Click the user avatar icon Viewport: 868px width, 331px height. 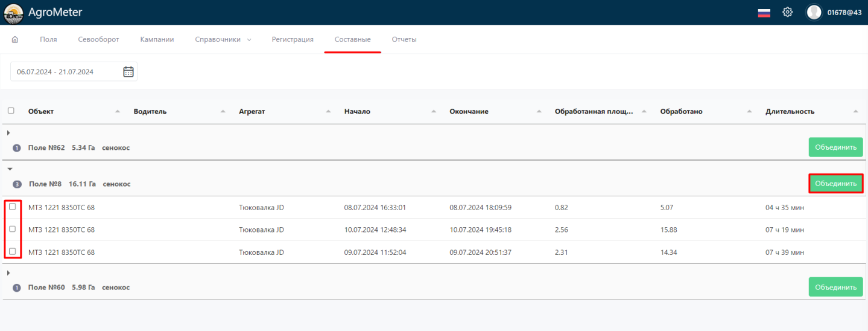814,12
